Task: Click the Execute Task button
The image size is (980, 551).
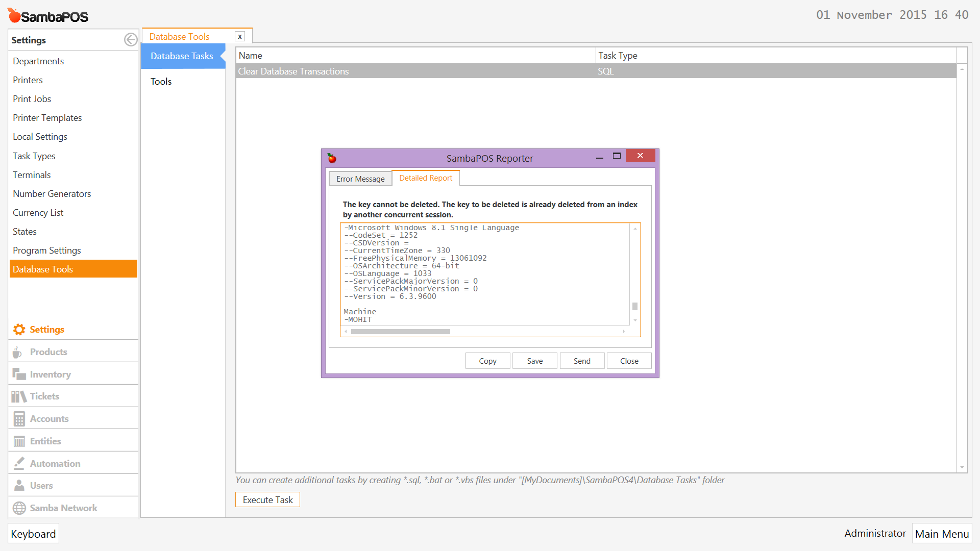Action: (267, 500)
